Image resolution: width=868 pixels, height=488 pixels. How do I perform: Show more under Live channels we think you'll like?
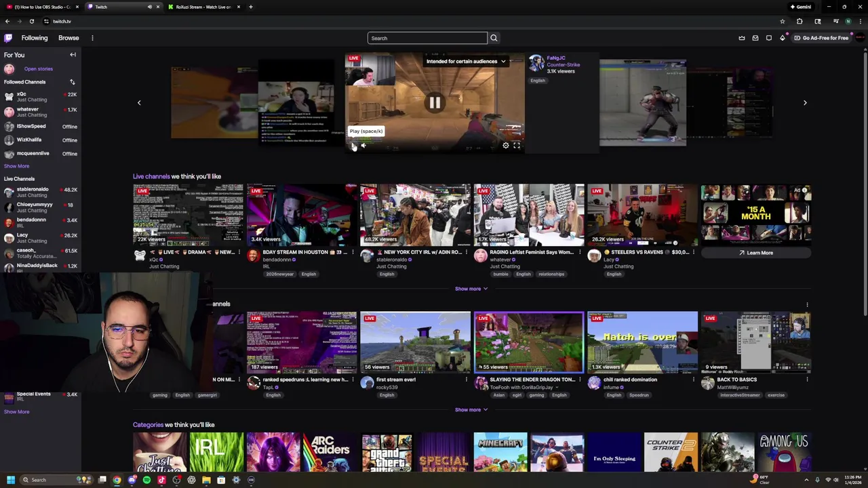(x=471, y=289)
